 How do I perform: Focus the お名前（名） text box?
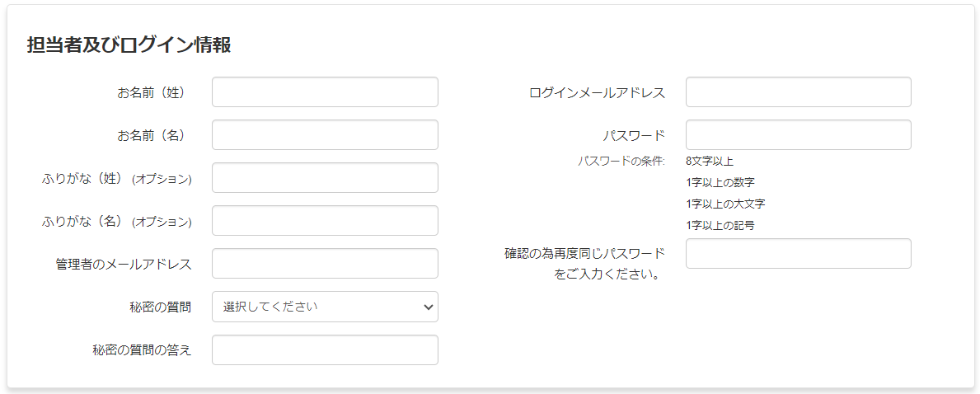[325, 135]
